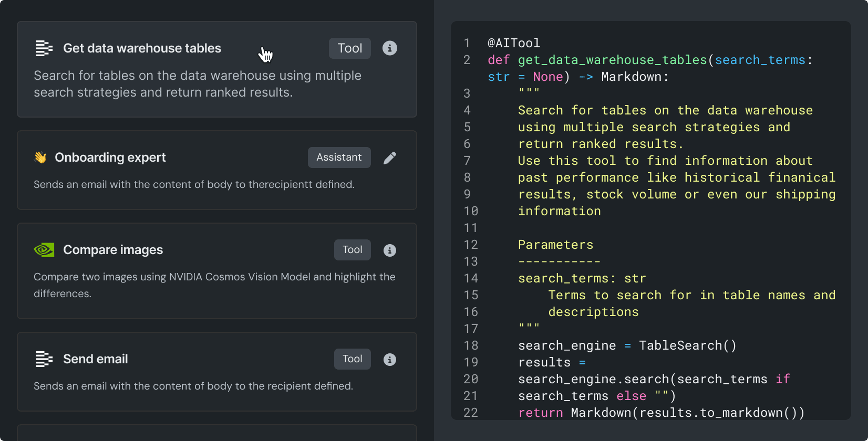Image resolution: width=868 pixels, height=441 pixels.
Task: Select the Send email title
Action: point(95,359)
